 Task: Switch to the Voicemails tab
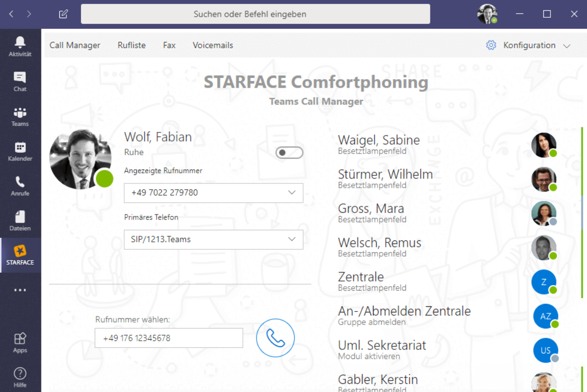point(212,45)
